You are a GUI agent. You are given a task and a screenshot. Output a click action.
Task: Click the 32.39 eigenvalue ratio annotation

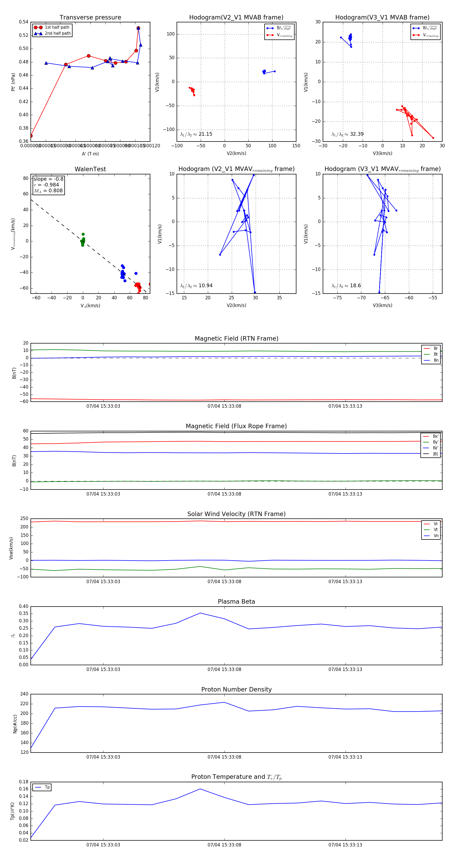tap(347, 134)
